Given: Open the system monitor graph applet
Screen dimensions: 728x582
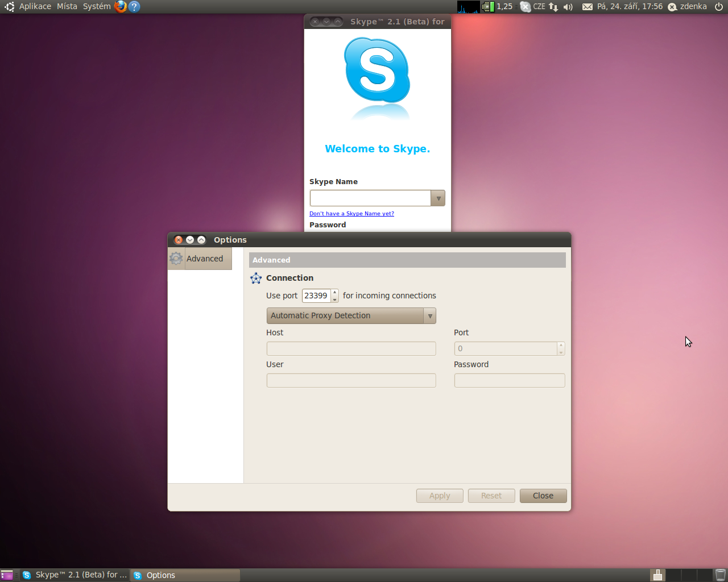Looking at the screenshot, I should click(468, 6).
